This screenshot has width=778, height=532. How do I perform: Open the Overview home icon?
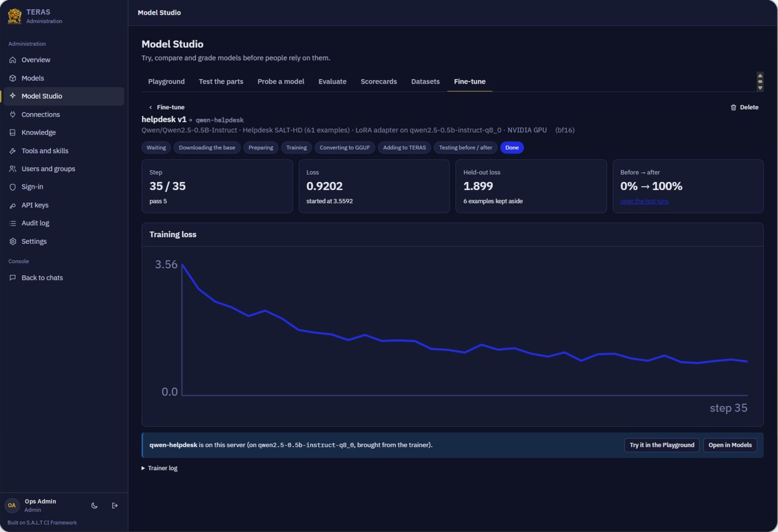tap(13, 60)
